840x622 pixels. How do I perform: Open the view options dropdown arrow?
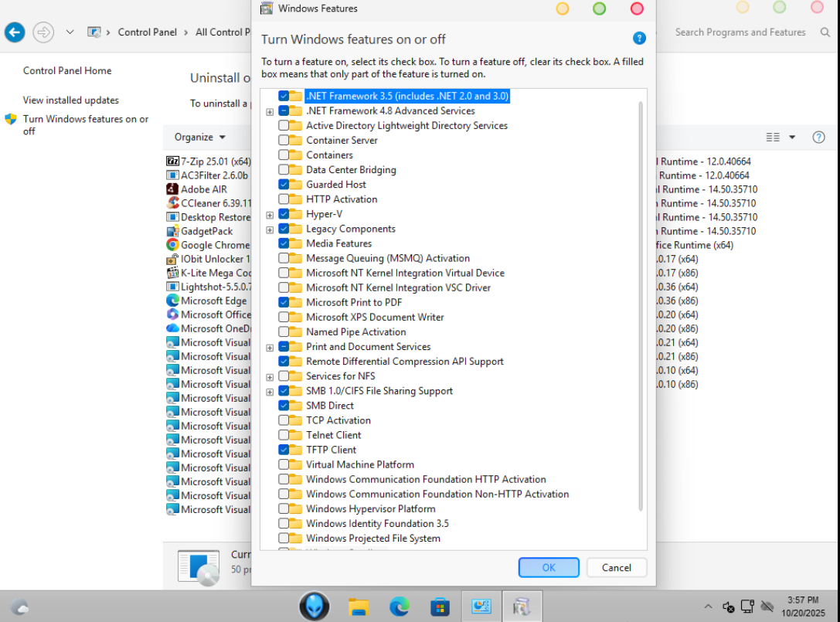click(792, 138)
